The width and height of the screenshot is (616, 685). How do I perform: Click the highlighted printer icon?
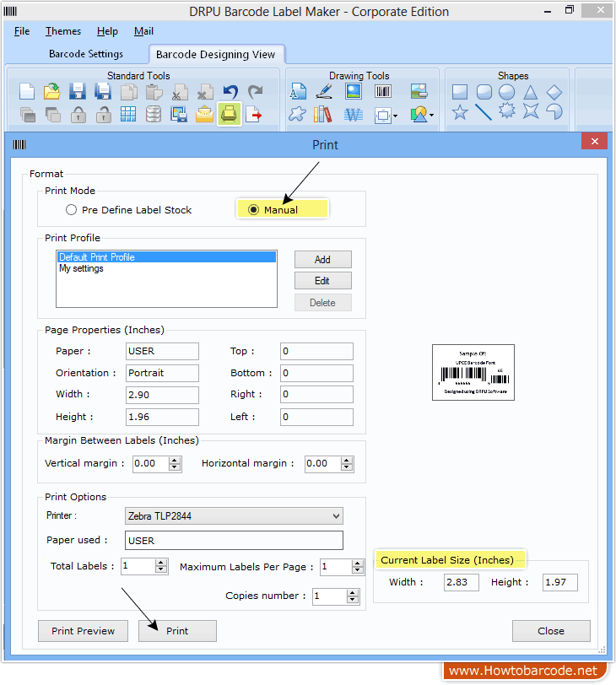230,115
